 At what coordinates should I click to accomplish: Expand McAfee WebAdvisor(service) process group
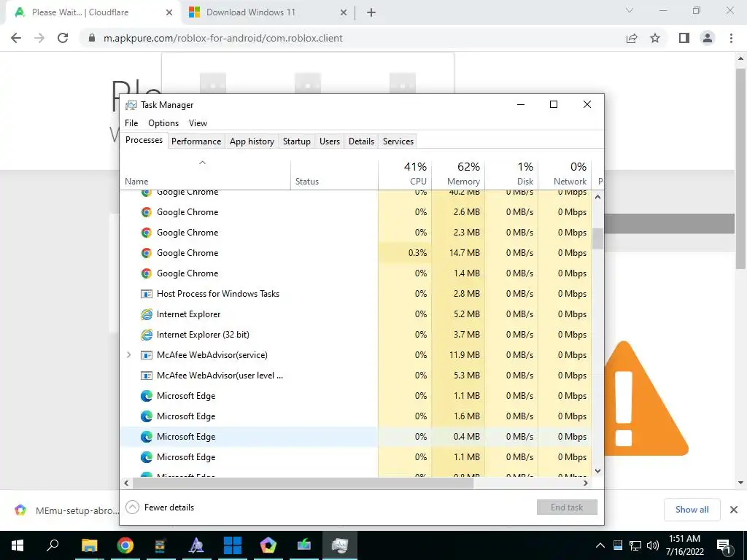(128, 355)
